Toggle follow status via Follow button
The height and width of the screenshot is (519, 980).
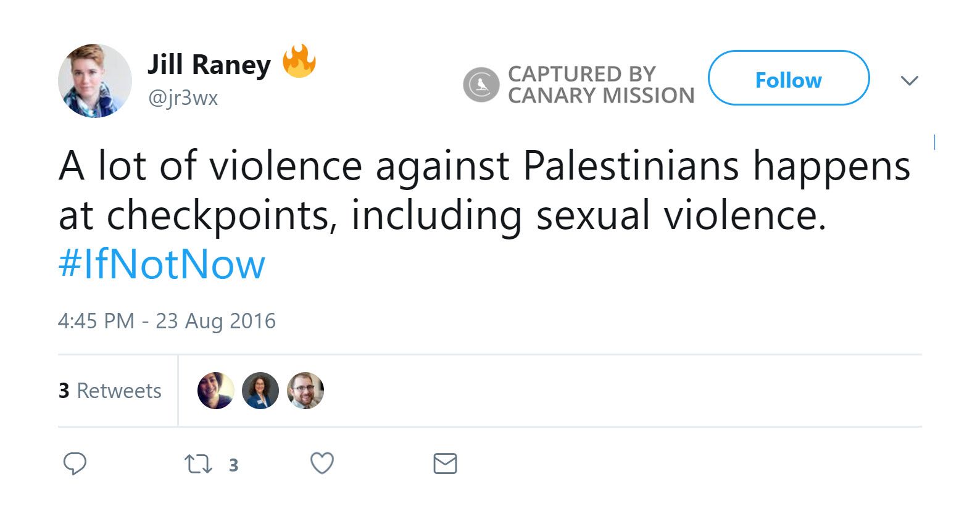point(788,79)
